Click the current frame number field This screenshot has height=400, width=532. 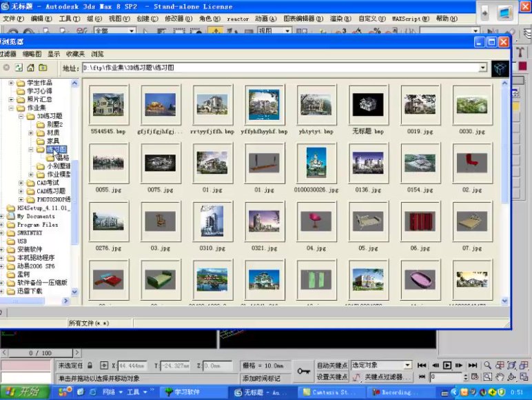tap(446, 377)
